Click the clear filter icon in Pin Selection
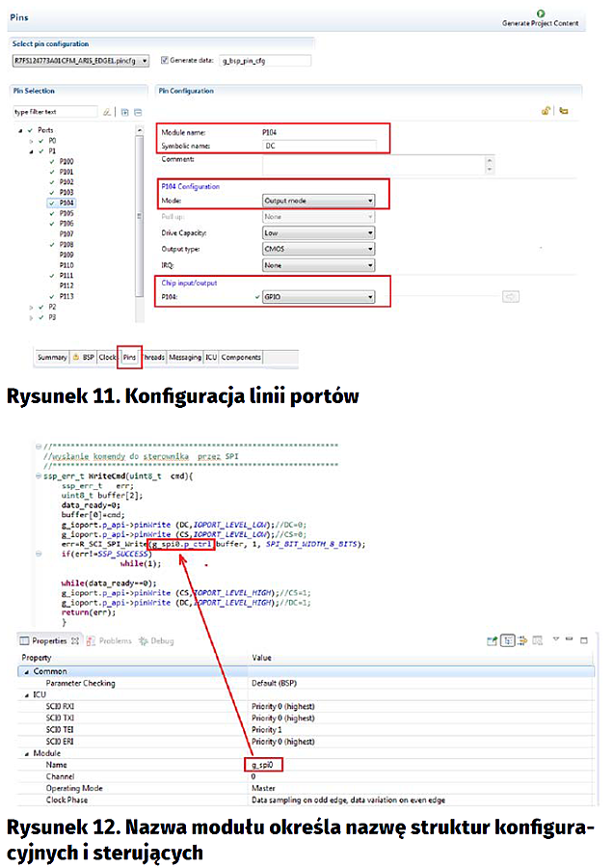613x868 pixels. pos(108,112)
